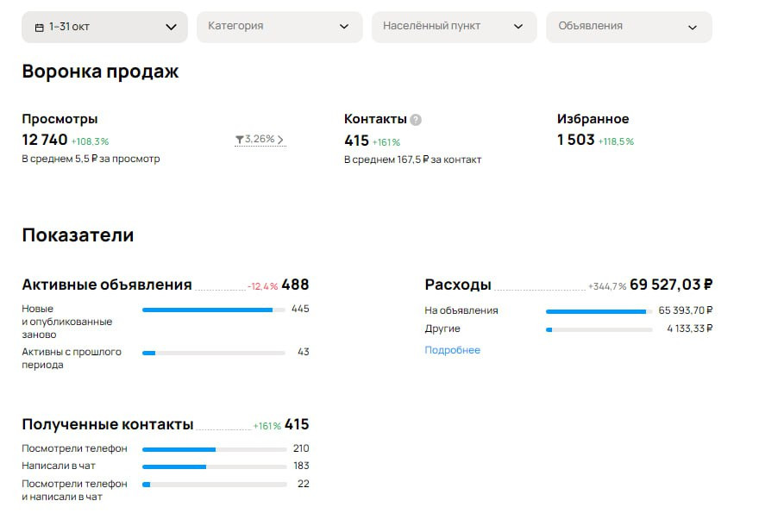
Task: Click text В среднем 5,5 ₽ за просмотр
Action: pos(91,159)
